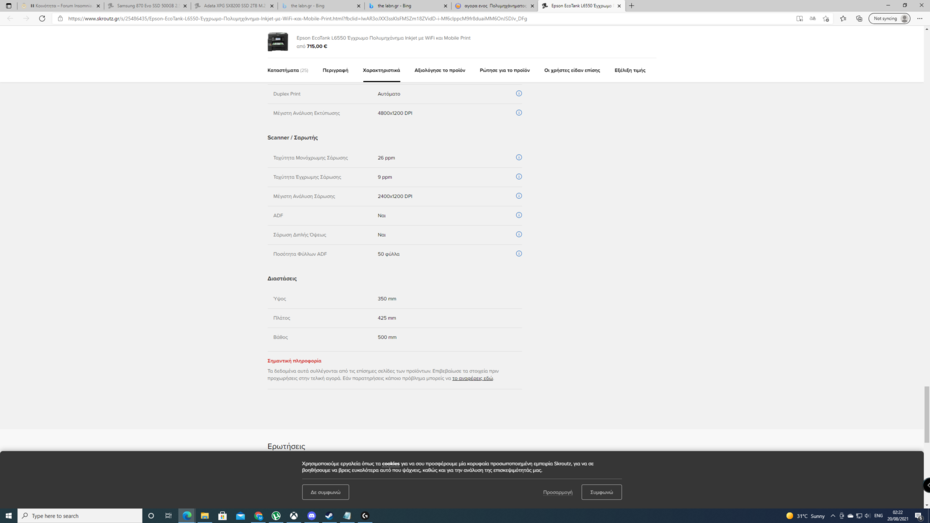This screenshot has height=523, width=930.
Task: Open Not syncing profile button
Action: pyautogui.click(x=889, y=18)
